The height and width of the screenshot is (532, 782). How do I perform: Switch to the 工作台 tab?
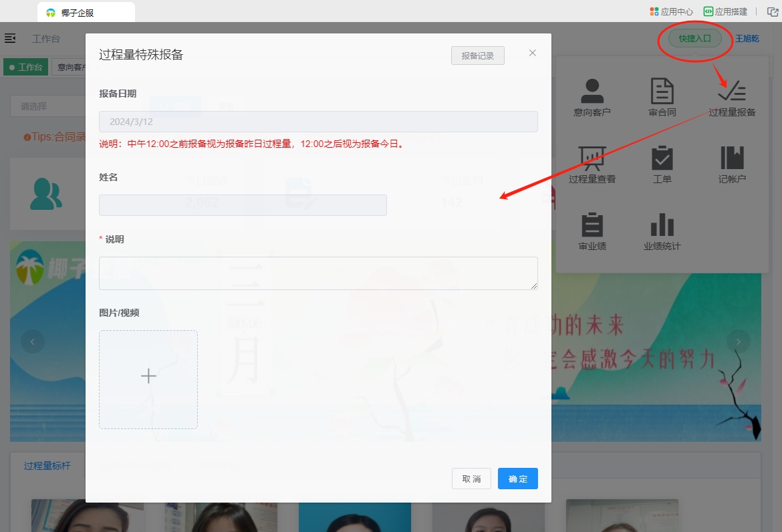26,67
